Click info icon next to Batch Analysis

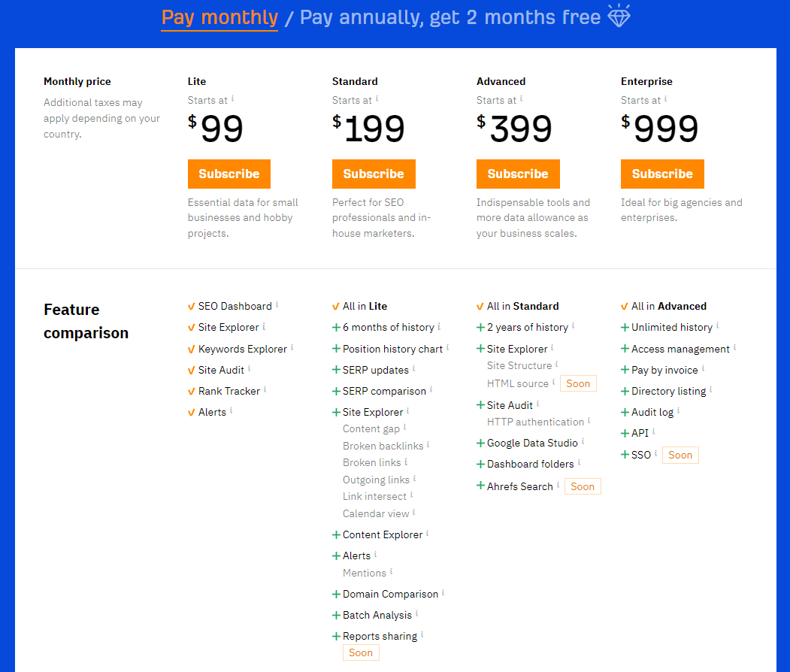[416, 613]
